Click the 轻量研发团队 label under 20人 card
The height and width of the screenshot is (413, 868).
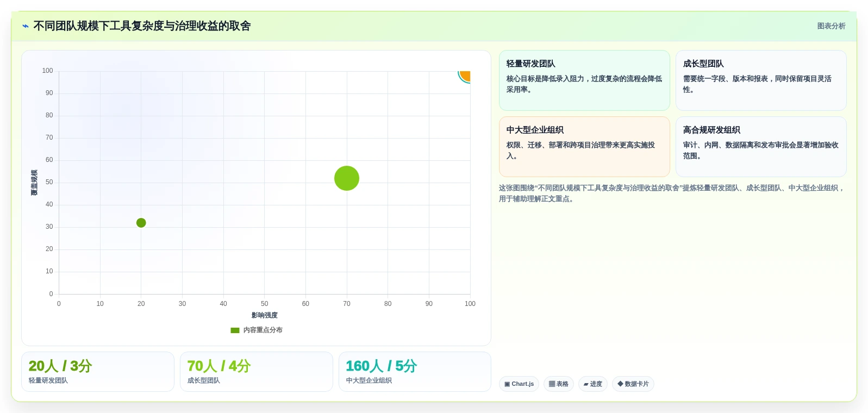pyautogui.click(x=48, y=380)
